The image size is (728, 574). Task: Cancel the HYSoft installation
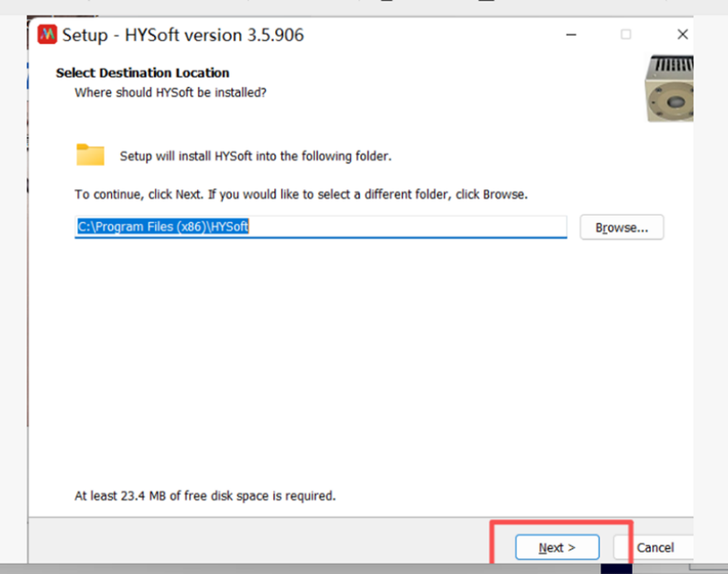point(655,547)
